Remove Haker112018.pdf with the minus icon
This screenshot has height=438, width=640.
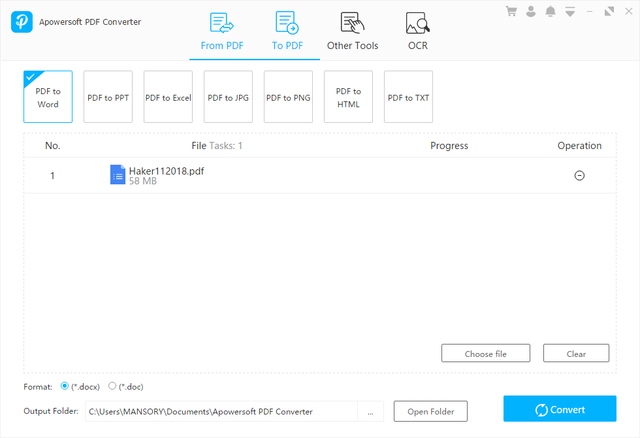[x=579, y=176]
